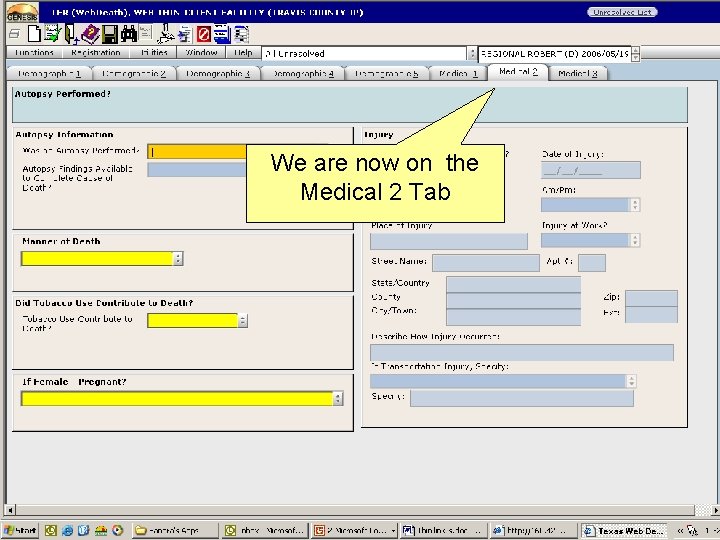Click the printer icon in the toolbar
Image resolution: width=720 pixels, height=540 pixels.
[x=14, y=34]
